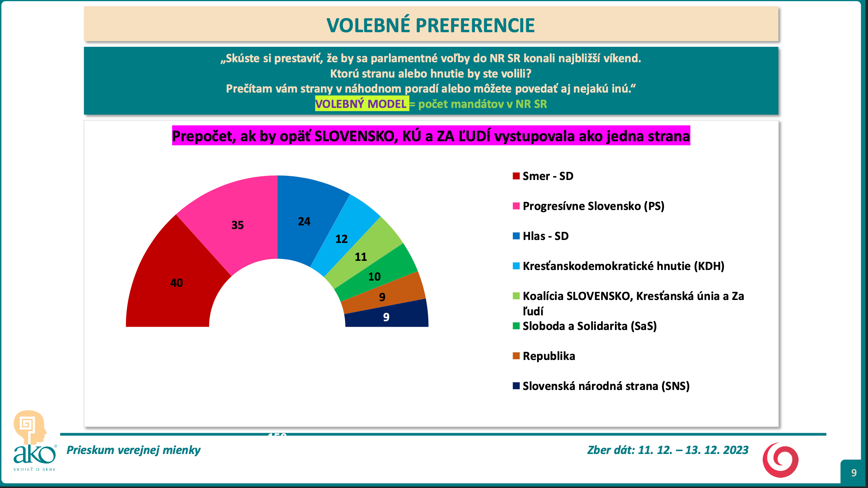Image resolution: width=868 pixels, height=488 pixels.
Task: Click the orange Republika legend marker
Action: tap(516, 356)
